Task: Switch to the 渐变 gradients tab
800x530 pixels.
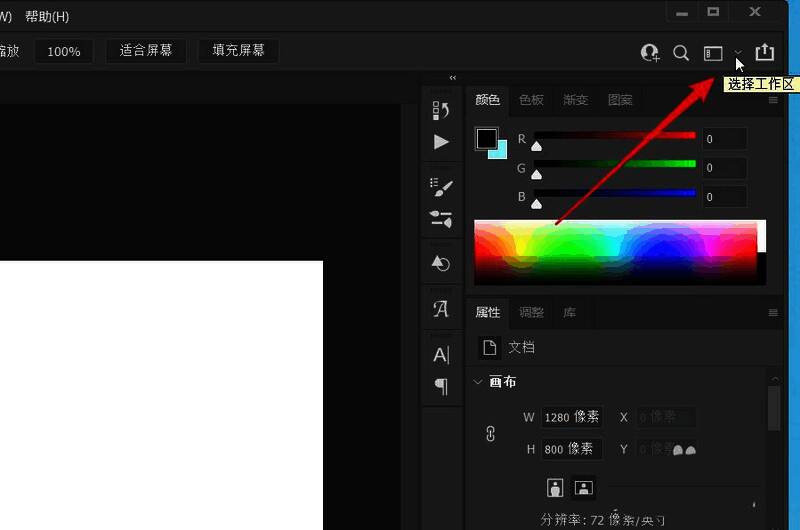Action: click(576, 100)
